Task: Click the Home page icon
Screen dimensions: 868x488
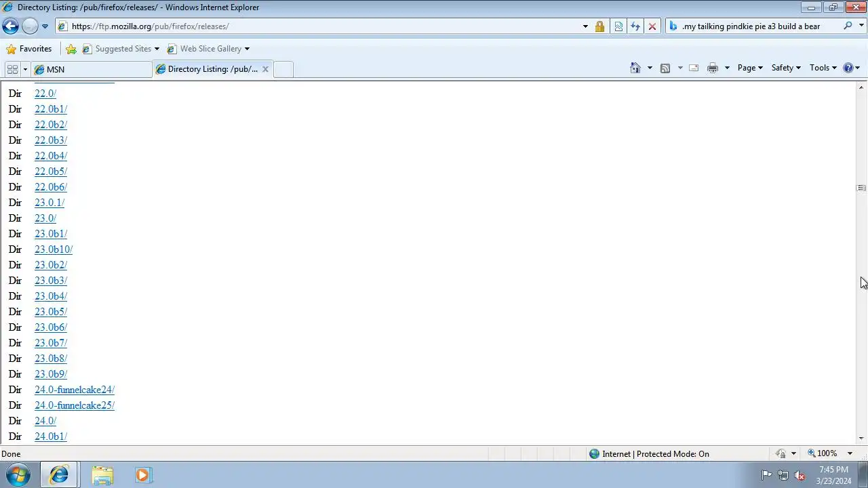Action: 635,68
